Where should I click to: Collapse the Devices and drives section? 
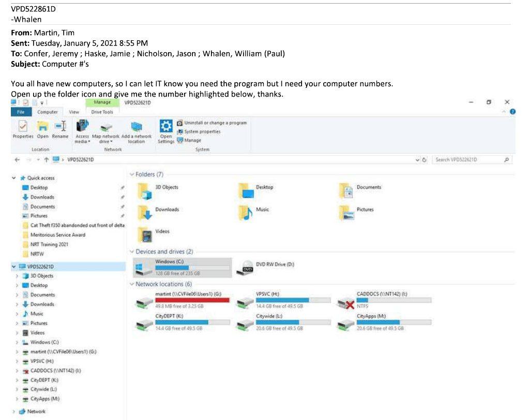132,252
